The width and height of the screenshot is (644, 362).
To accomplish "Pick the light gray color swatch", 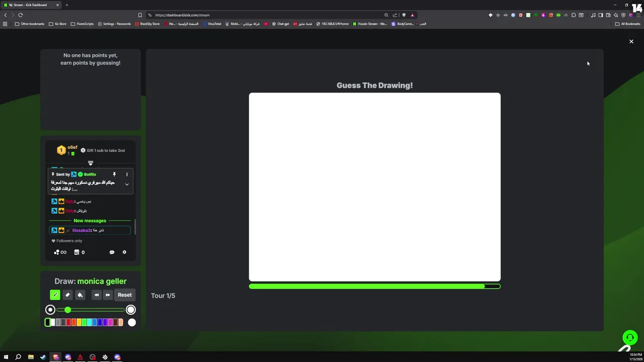I will click(58, 322).
